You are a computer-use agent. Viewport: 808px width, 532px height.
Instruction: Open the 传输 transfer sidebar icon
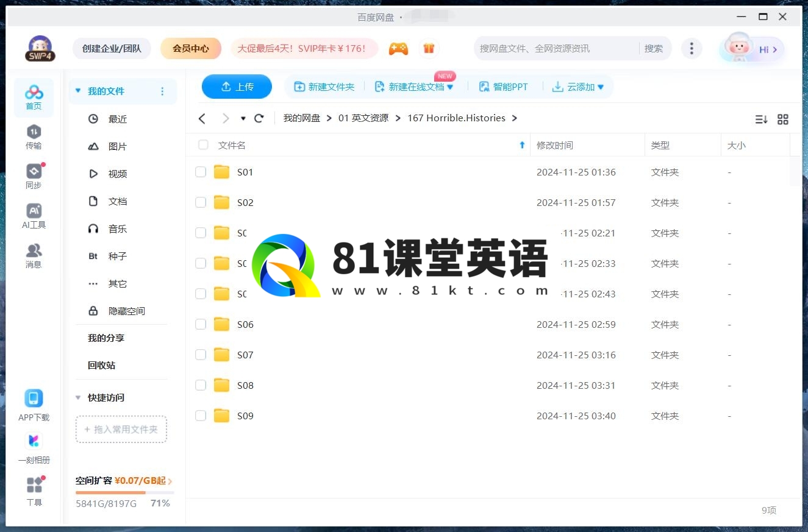coord(34,137)
